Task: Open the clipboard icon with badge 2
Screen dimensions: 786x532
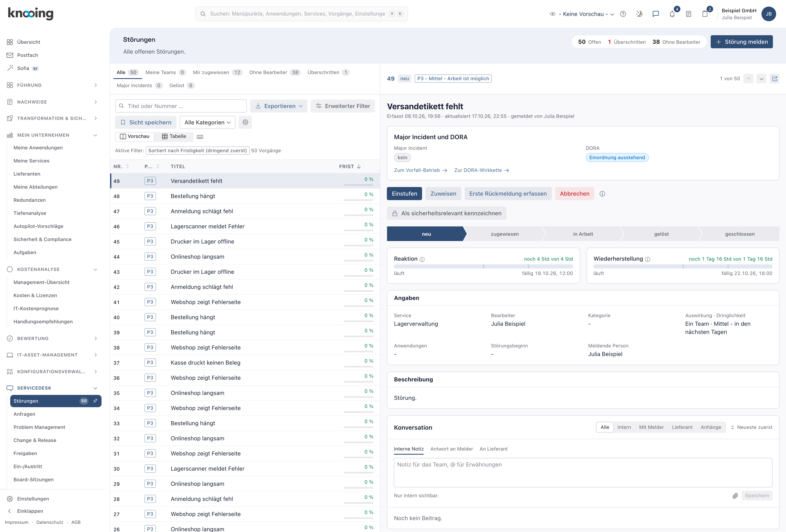Action: pyautogui.click(x=705, y=14)
